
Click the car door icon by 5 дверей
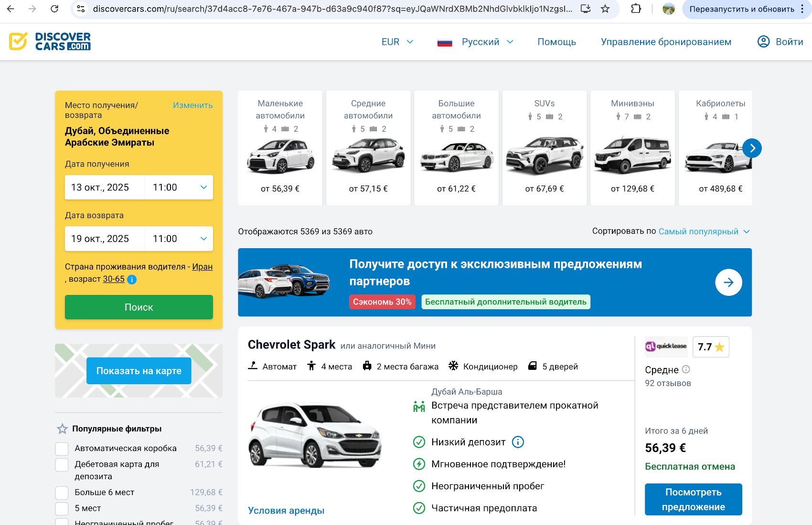point(532,366)
